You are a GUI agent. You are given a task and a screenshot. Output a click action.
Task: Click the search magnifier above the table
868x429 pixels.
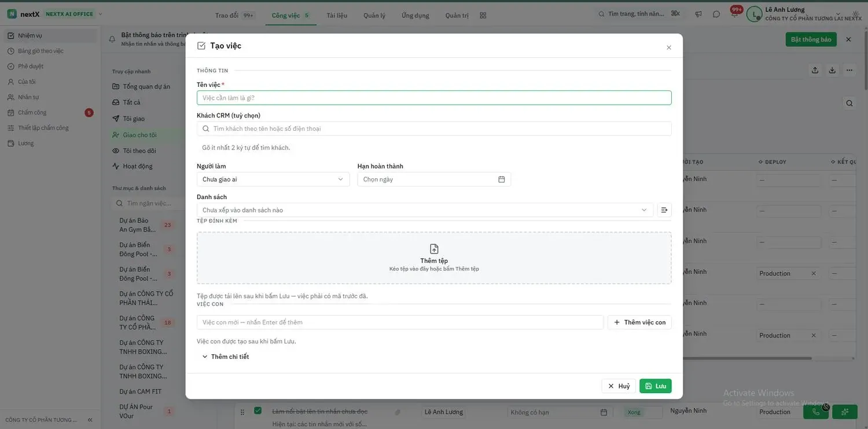pos(849,103)
